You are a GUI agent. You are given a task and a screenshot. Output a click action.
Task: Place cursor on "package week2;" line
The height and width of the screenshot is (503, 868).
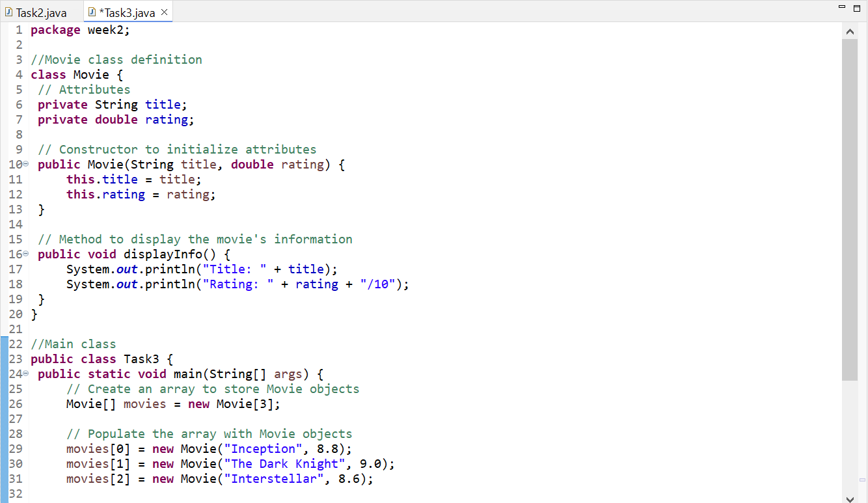(x=81, y=30)
